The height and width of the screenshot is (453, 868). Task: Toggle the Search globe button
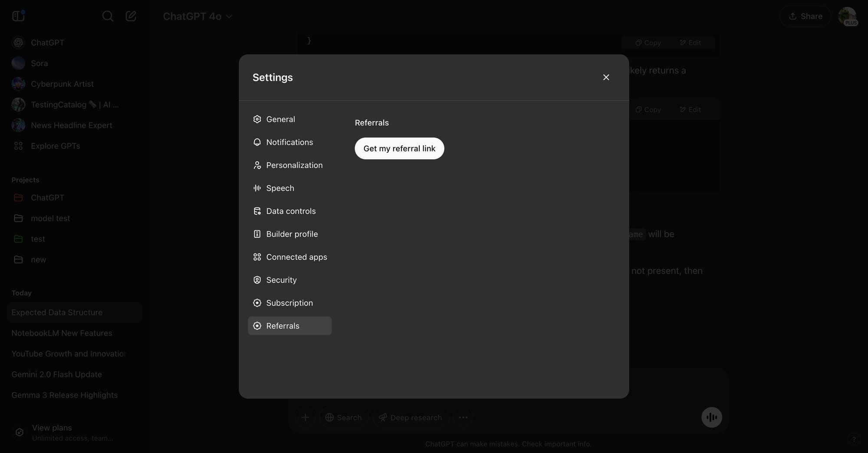(343, 417)
